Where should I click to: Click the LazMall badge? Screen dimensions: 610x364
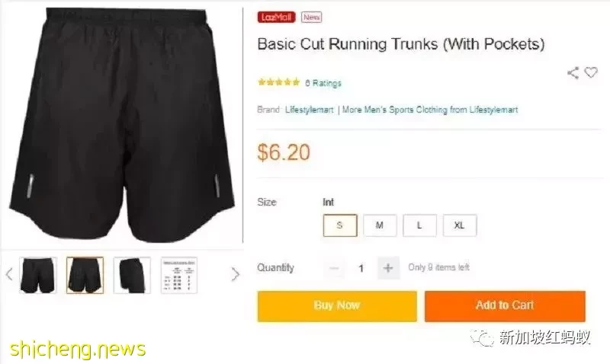pyautogui.click(x=276, y=17)
